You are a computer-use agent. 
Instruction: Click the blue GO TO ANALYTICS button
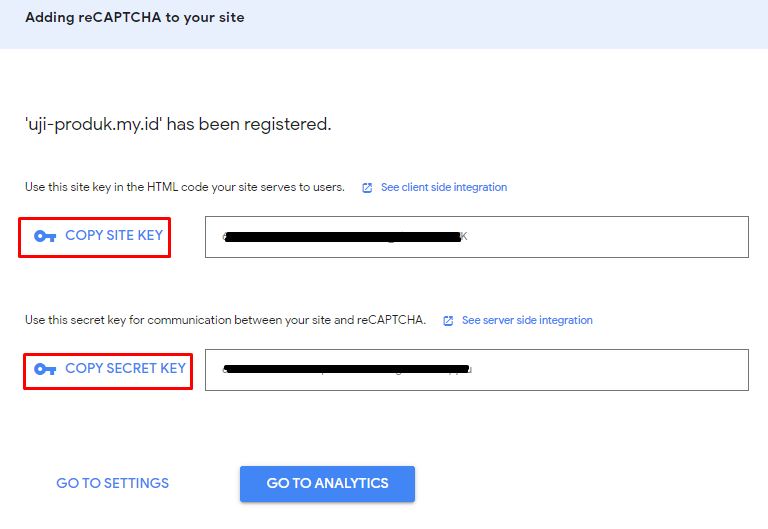pyautogui.click(x=327, y=483)
